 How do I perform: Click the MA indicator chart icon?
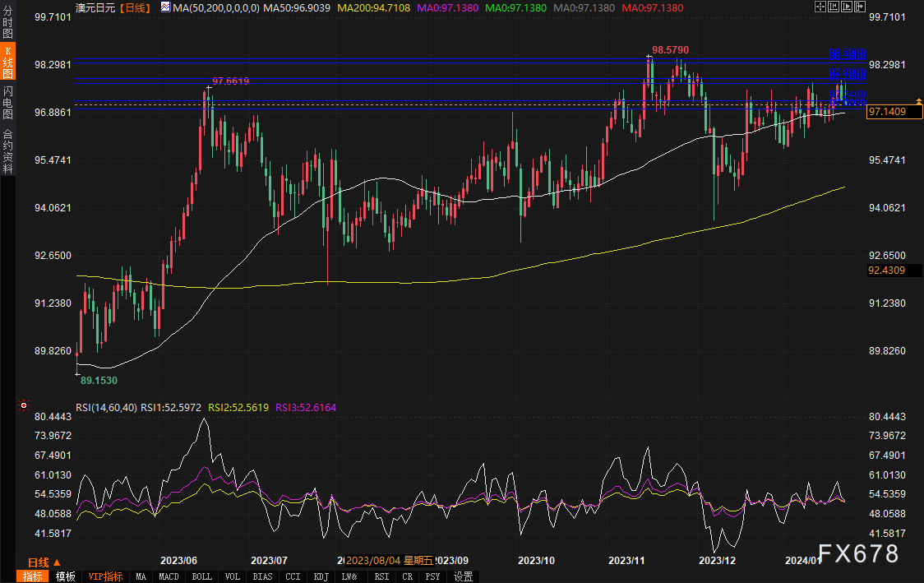166,7
